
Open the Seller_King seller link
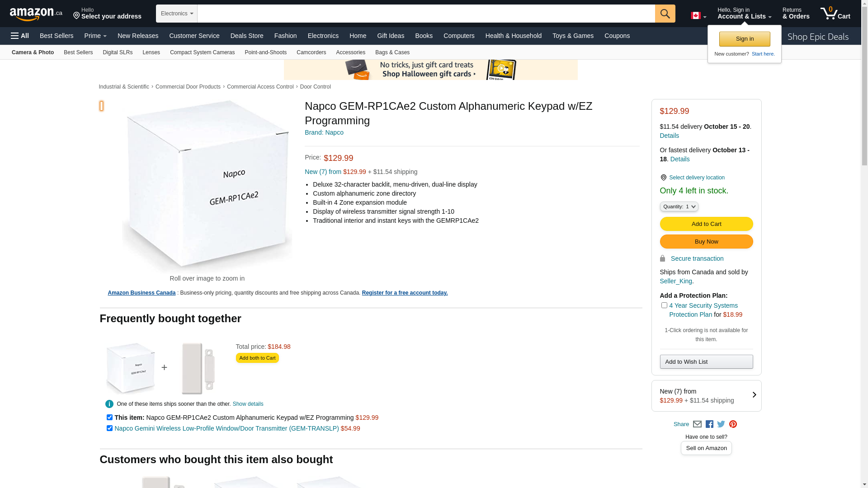(x=676, y=281)
